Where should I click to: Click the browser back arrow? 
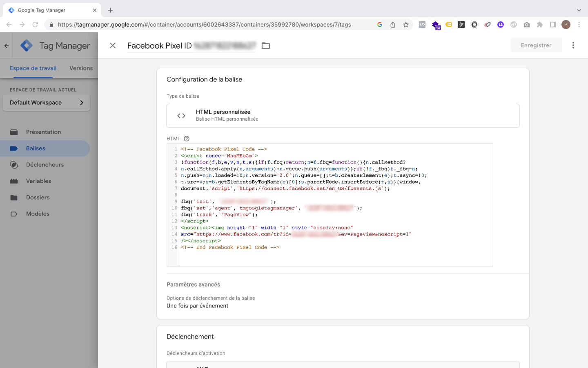click(x=9, y=25)
